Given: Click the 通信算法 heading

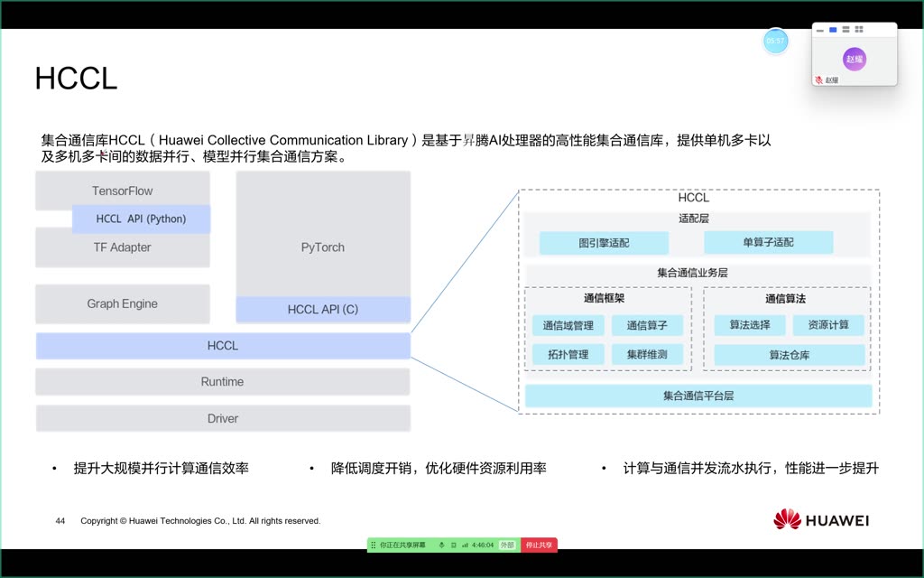Looking at the screenshot, I should pyautogui.click(x=786, y=298).
